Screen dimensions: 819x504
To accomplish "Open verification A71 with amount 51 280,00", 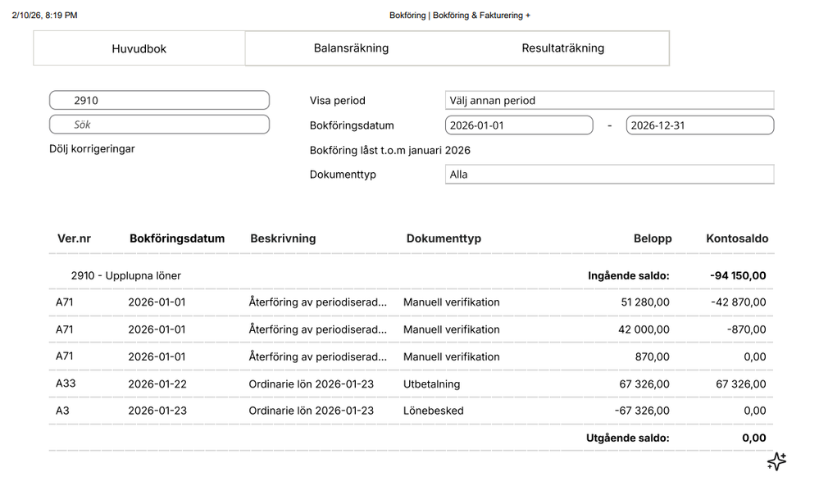I will tap(411, 302).
